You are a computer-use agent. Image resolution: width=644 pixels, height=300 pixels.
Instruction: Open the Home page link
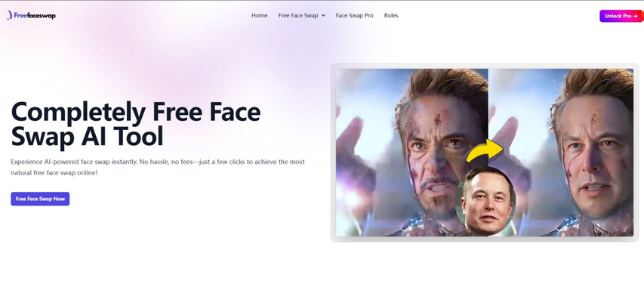point(259,16)
